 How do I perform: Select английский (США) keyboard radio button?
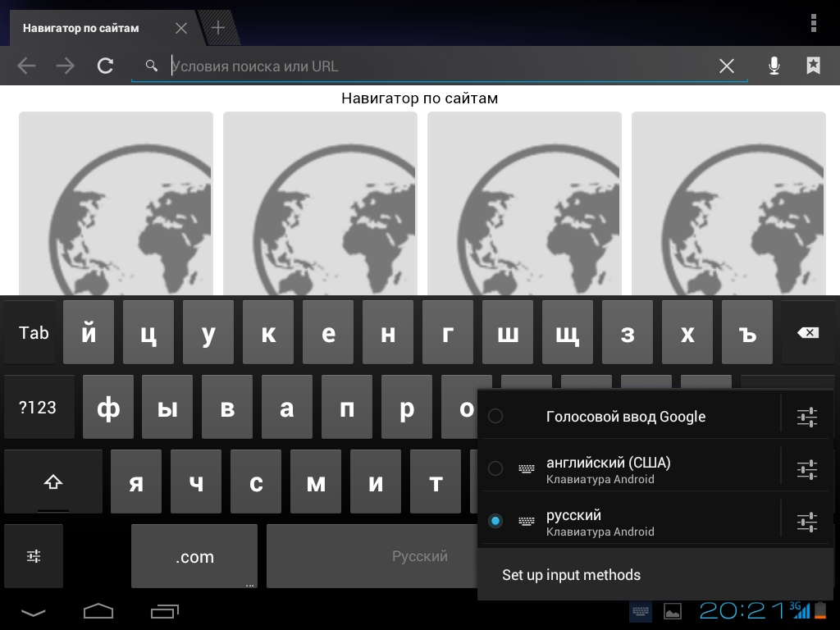495,468
